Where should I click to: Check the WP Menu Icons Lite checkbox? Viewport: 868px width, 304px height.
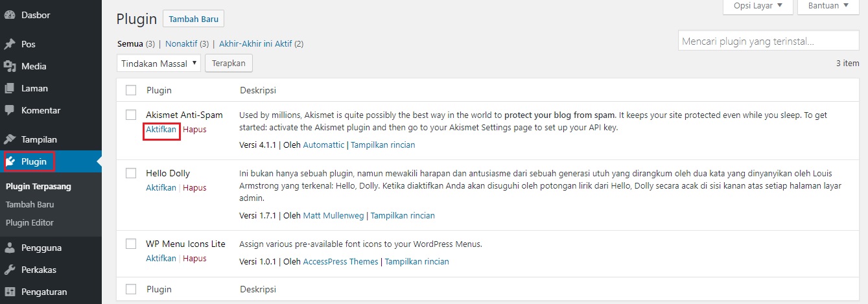tap(131, 244)
